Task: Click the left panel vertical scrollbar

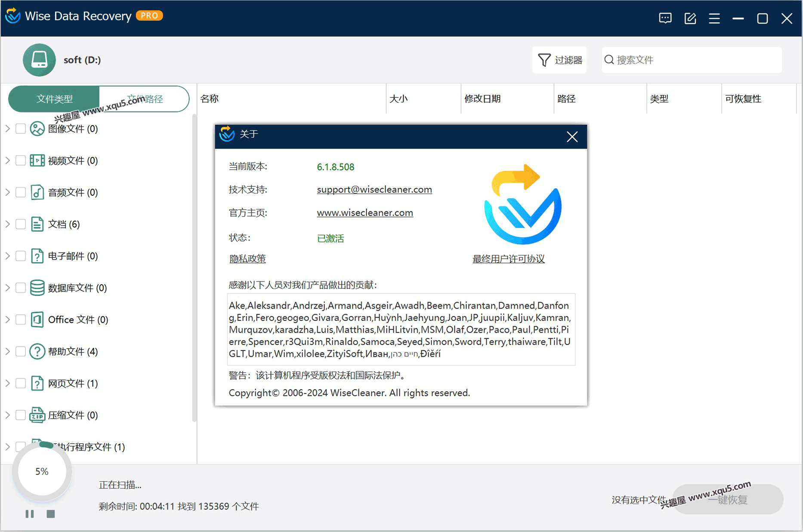Action: click(194, 267)
